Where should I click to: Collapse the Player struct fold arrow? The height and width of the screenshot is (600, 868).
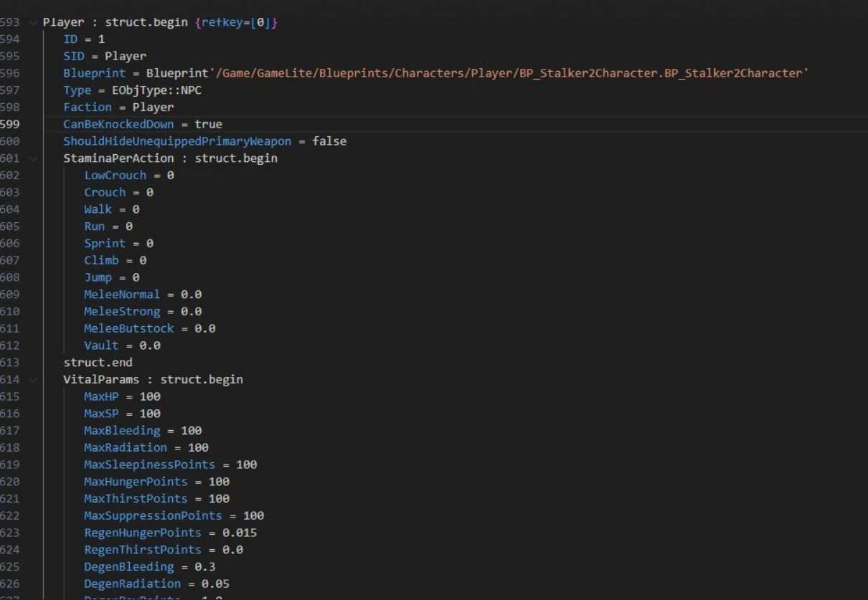pos(32,22)
